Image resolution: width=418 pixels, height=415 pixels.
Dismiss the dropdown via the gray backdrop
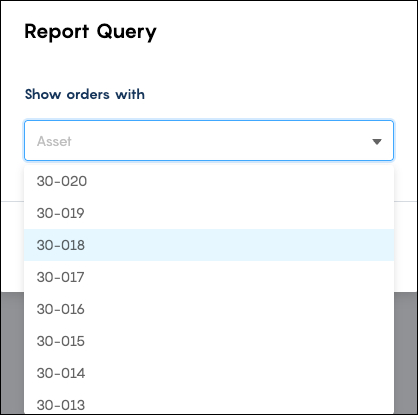(406, 353)
